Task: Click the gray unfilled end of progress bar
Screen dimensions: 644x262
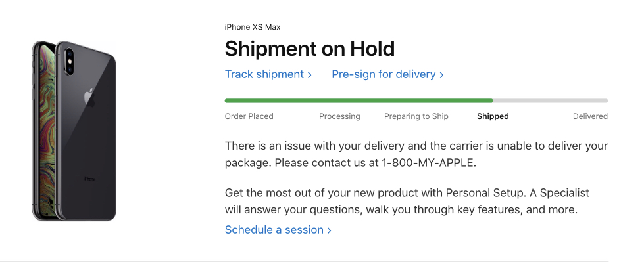Action: click(551, 100)
